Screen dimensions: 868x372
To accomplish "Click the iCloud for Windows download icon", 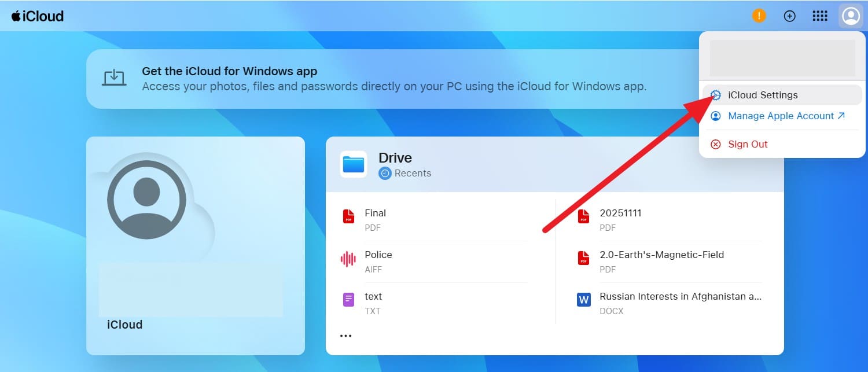I will [113, 79].
